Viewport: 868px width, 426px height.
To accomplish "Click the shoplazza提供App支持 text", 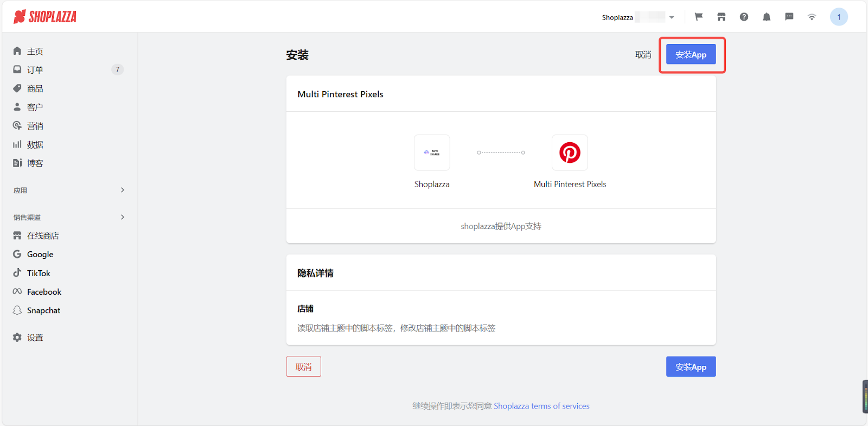I will [501, 226].
